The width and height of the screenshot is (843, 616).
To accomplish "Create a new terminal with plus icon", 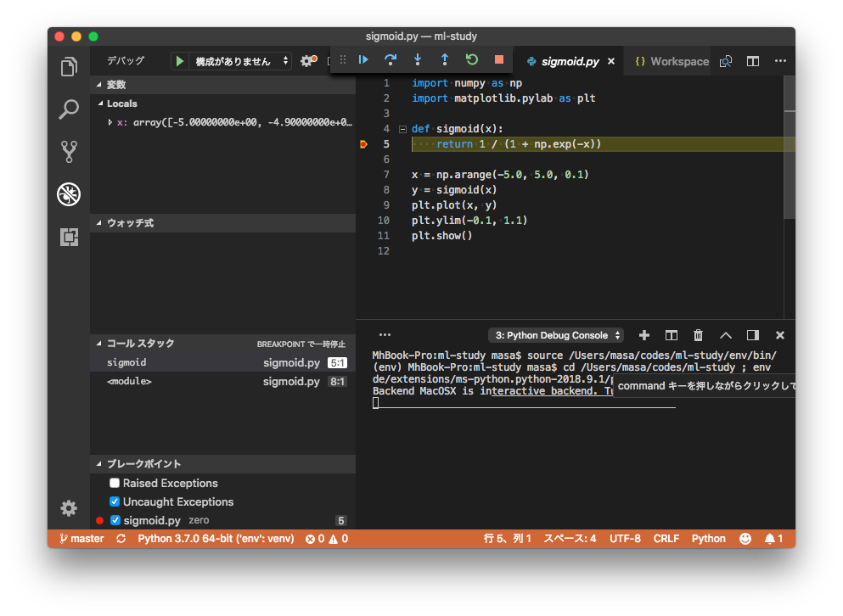I will click(x=644, y=335).
